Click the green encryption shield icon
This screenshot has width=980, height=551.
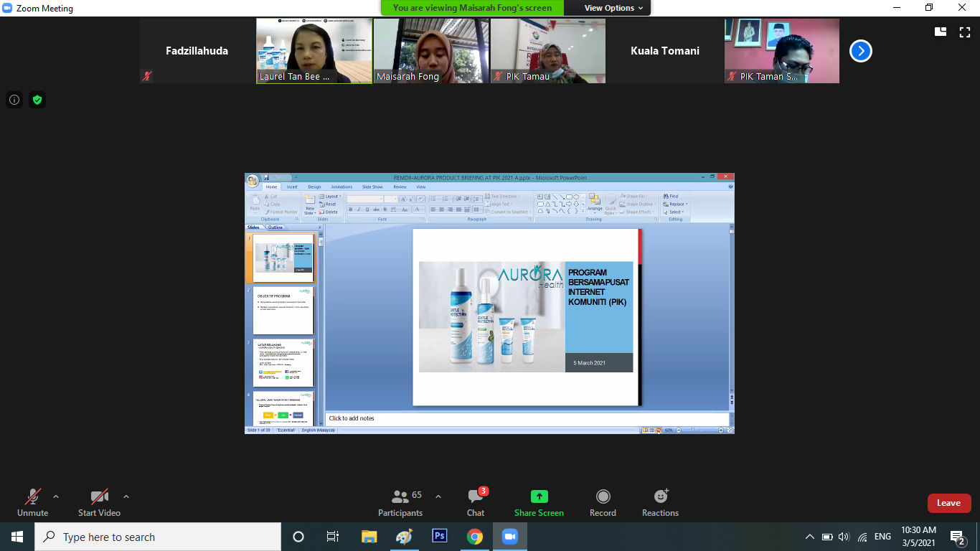click(37, 100)
